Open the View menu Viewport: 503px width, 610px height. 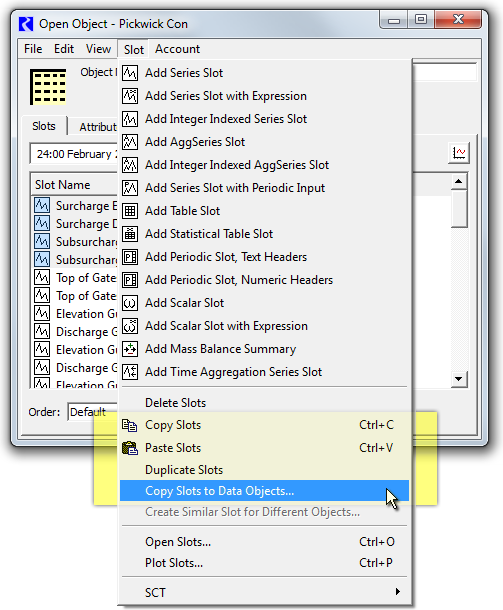click(x=98, y=49)
